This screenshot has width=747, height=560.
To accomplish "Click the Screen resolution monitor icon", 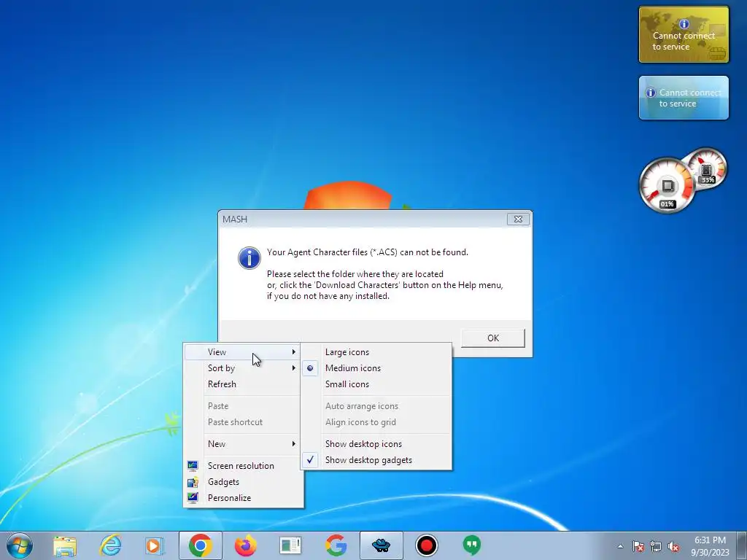I will (193, 466).
